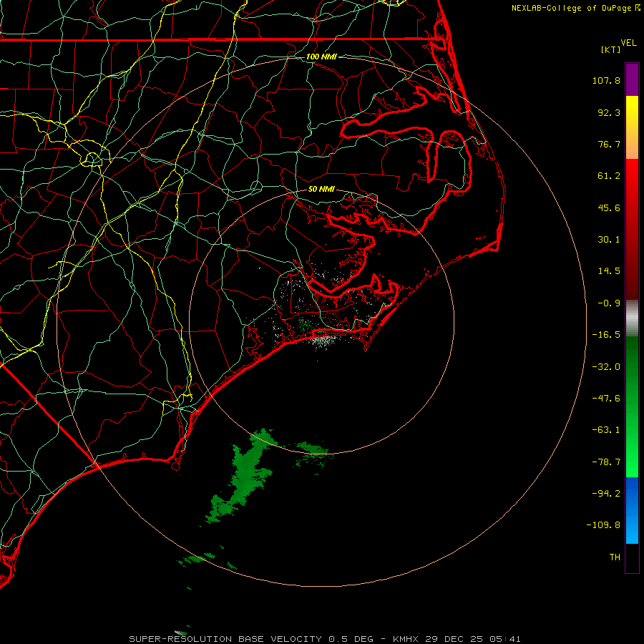Click the 76.7 legend value
Screen dimensions: 644x644
pyautogui.click(x=609, y=144)
